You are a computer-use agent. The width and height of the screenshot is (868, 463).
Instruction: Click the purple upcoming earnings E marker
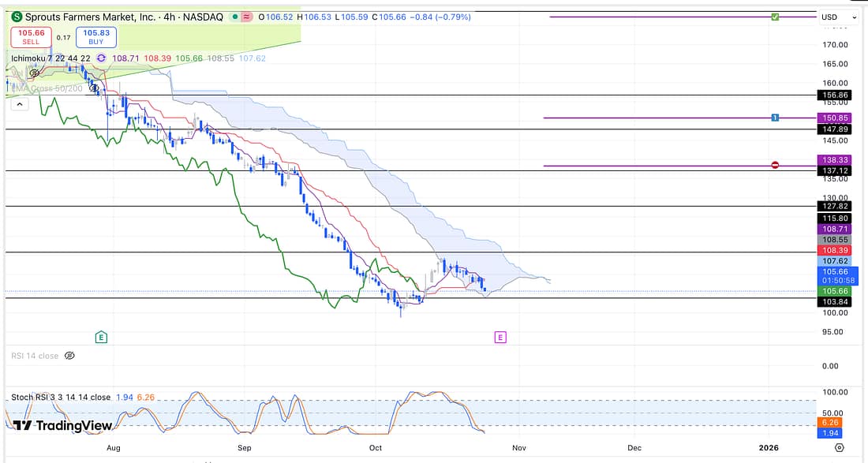click(x=499, y=337)
